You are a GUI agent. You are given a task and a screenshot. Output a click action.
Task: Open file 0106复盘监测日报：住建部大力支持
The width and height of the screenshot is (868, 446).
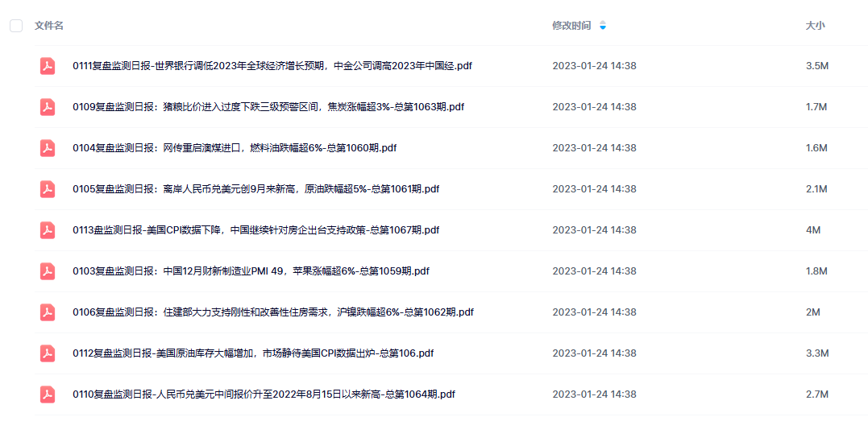tap(273, 312)
